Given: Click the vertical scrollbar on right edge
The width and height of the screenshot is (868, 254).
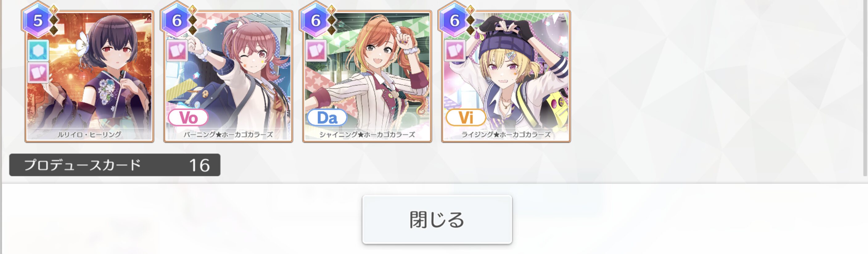Looking at the screenshot, I should tap(865, 88).
